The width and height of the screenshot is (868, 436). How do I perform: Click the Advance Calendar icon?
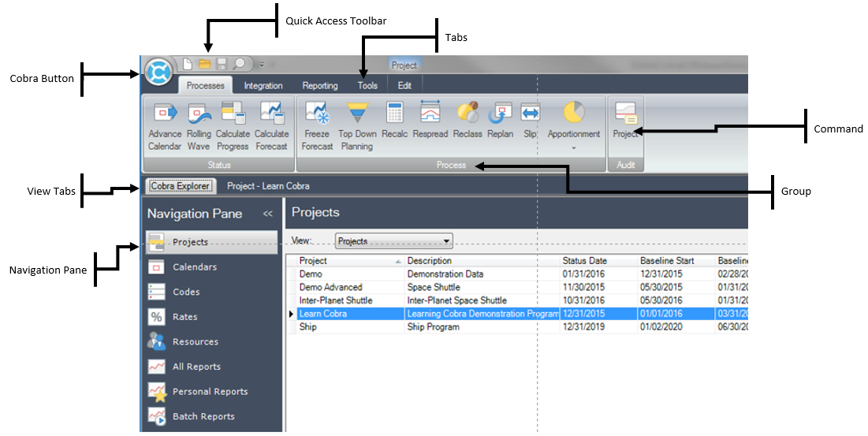coord(165,114)
